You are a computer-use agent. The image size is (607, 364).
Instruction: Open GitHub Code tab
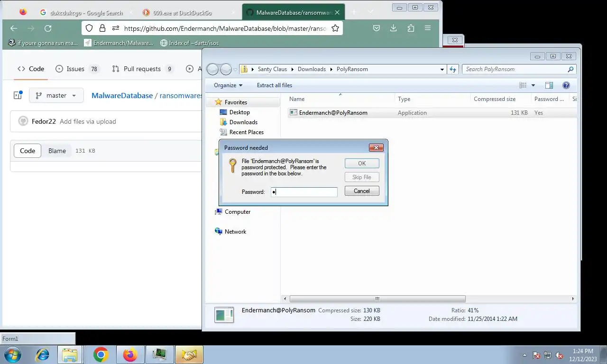point(31,69)
